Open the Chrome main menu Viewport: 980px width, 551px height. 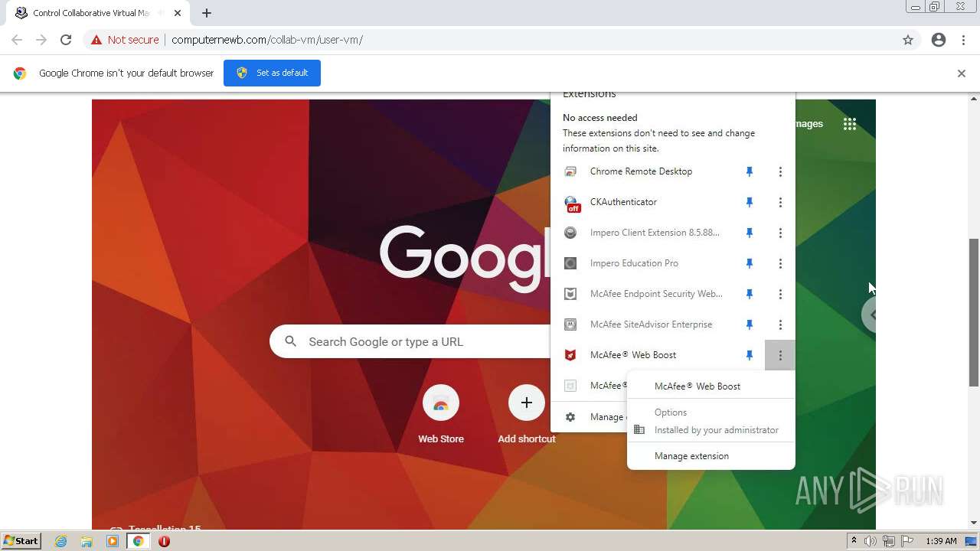tap(963, 40)
